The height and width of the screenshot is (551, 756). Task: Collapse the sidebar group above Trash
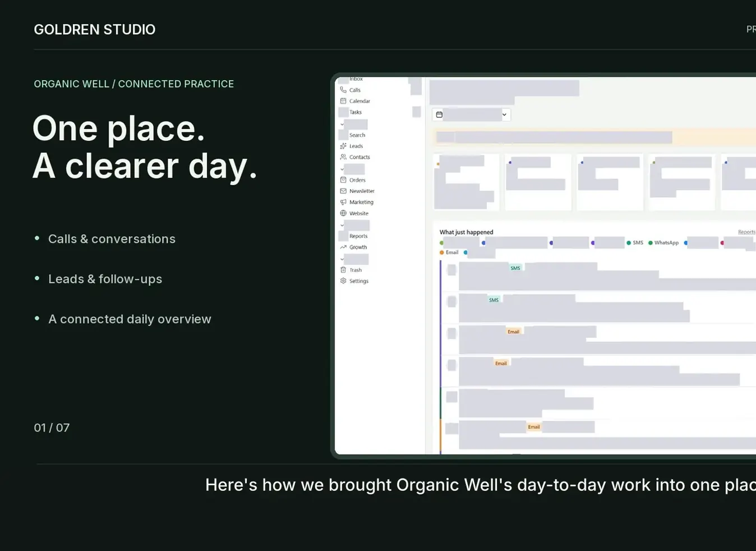tap(342, 259)
